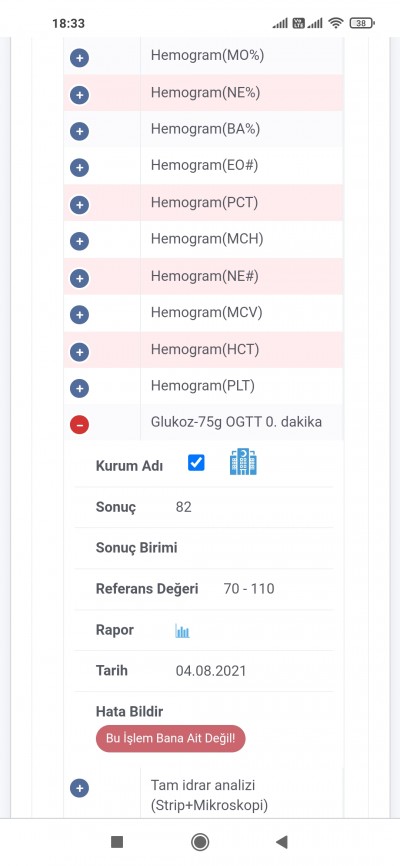Click plus icon next to Hemogram(HCT)
400x866 pixels.
pos(80,352)
